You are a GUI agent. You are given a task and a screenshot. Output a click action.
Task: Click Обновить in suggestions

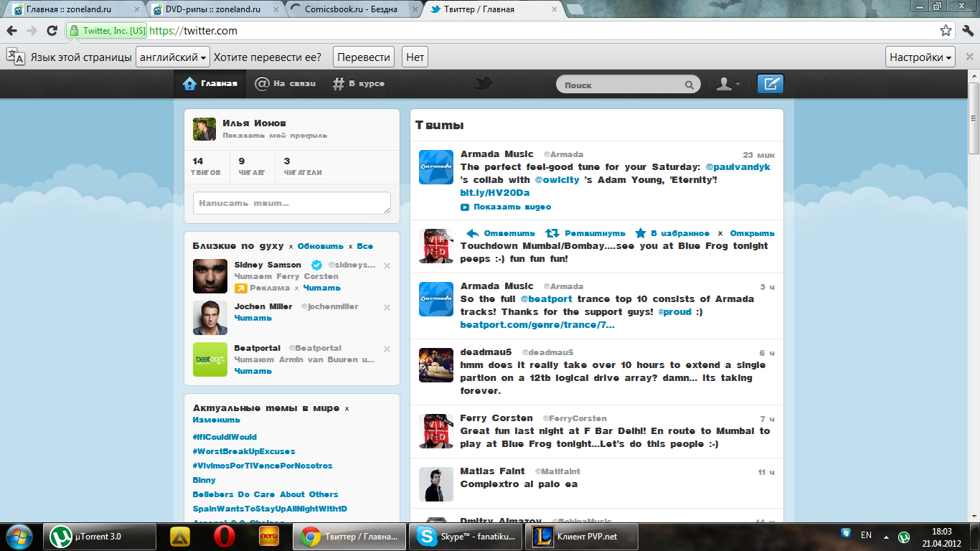coord(321,246)
